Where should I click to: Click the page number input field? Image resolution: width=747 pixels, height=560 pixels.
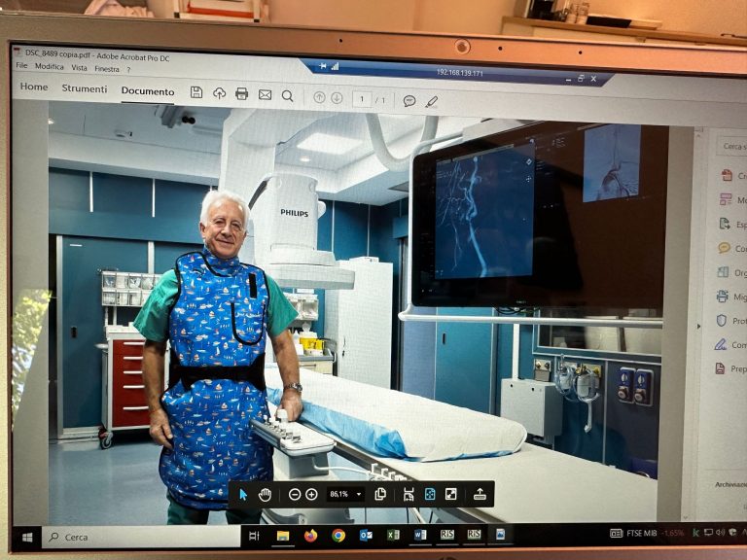[x=362, y=98]
